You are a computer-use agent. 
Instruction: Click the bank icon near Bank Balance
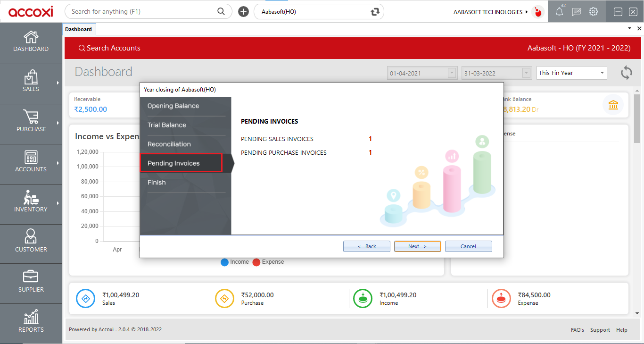click(613, 105)
